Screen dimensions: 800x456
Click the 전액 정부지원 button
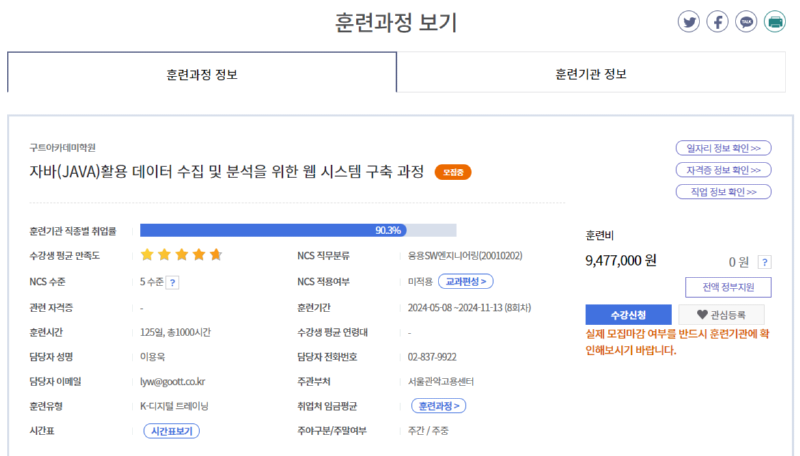click(728, 287)
